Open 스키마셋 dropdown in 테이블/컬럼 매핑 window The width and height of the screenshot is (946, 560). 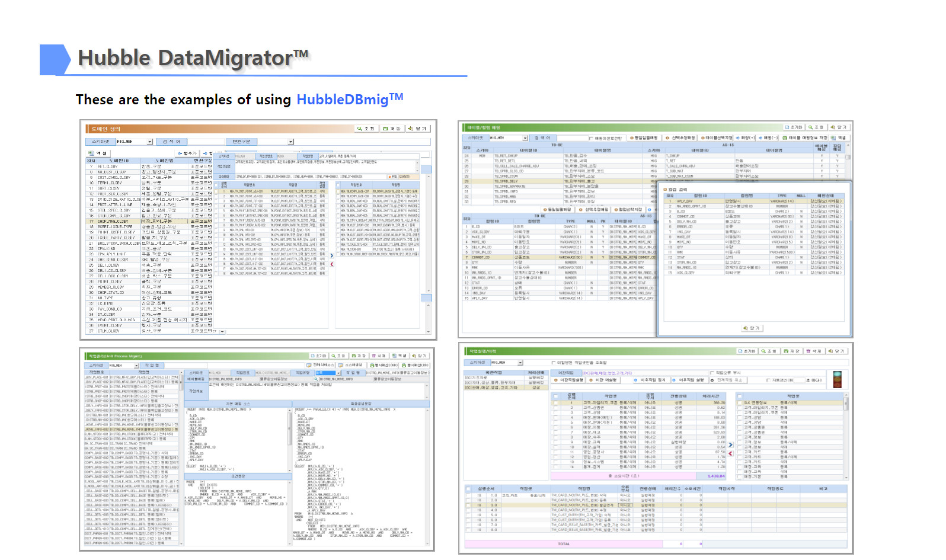coord(525,138)
